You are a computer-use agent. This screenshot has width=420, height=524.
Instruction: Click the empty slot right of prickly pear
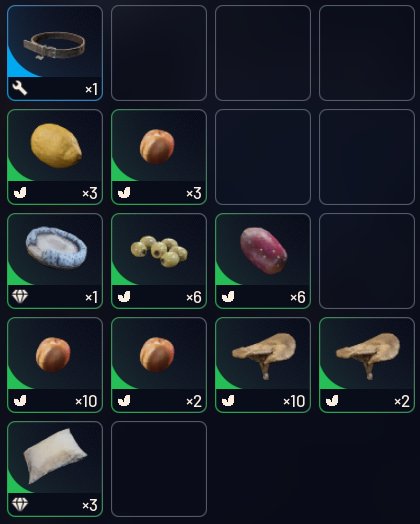(x=367, y=261)
